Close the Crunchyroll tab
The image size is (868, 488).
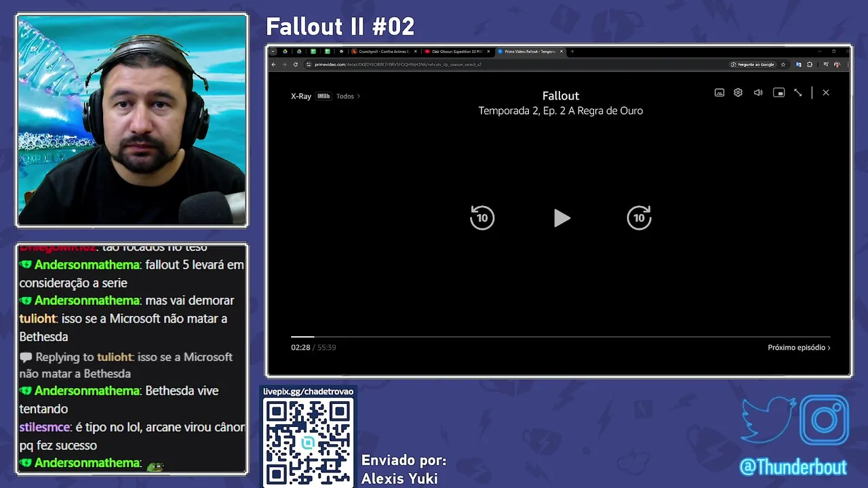[416, 52]
